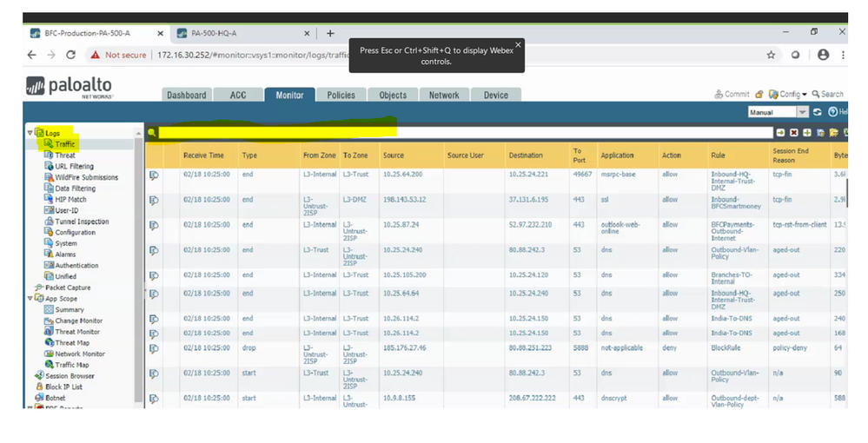
Task: Open Botnet in the sidebar
Action: [56, 398]
